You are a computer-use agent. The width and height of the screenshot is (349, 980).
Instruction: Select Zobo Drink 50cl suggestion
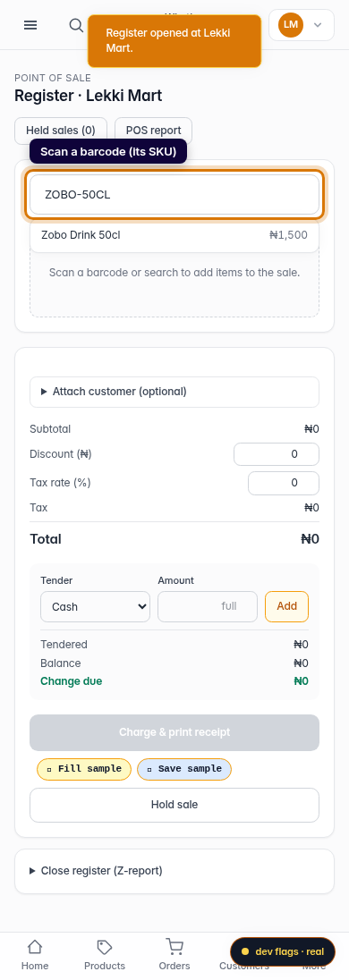coord(174,235)
